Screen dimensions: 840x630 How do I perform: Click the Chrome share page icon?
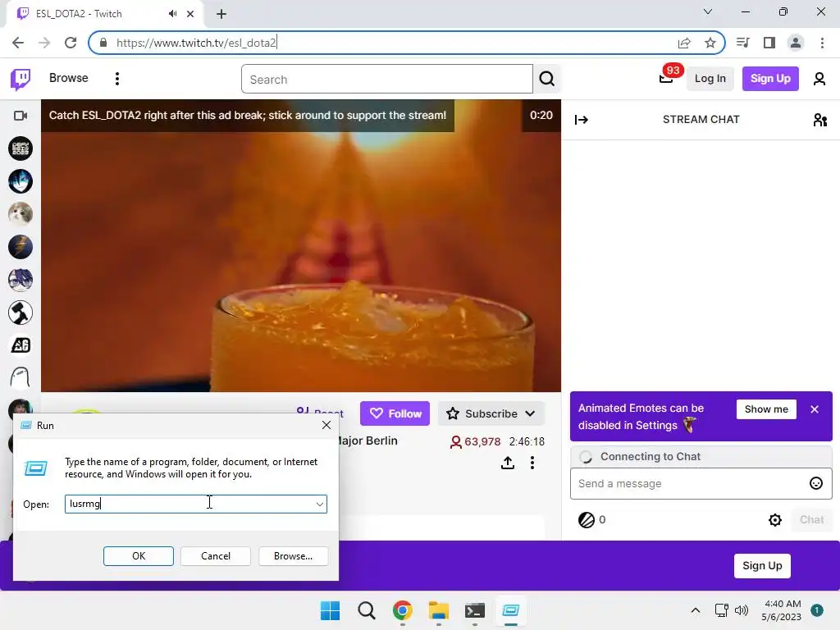point(684,43)
